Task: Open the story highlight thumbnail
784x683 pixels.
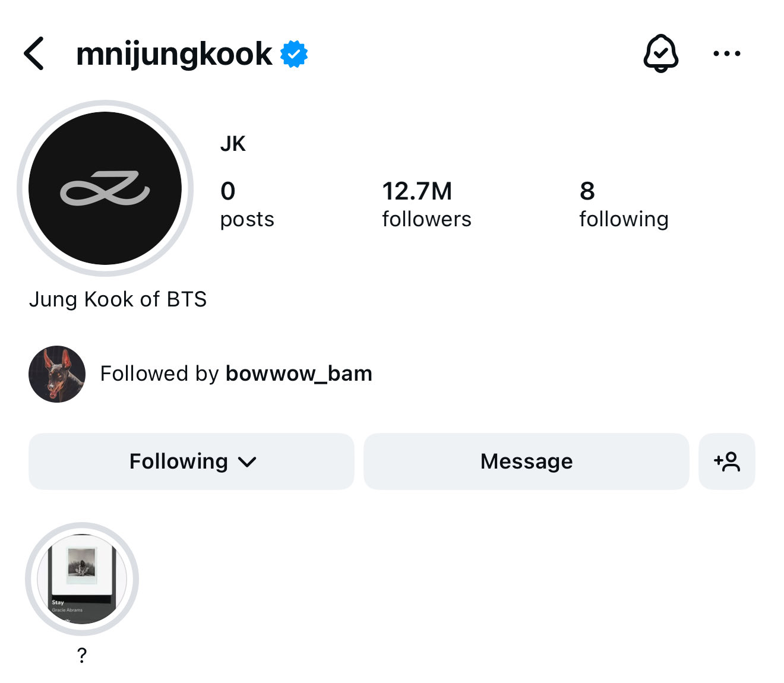Action: pyautogui.click(x=82, y=579)
